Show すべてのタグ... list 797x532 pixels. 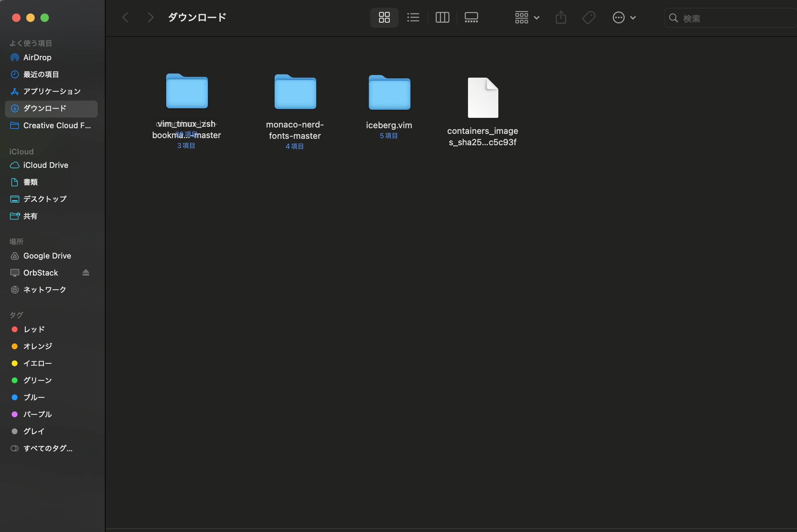click(47, 448)
